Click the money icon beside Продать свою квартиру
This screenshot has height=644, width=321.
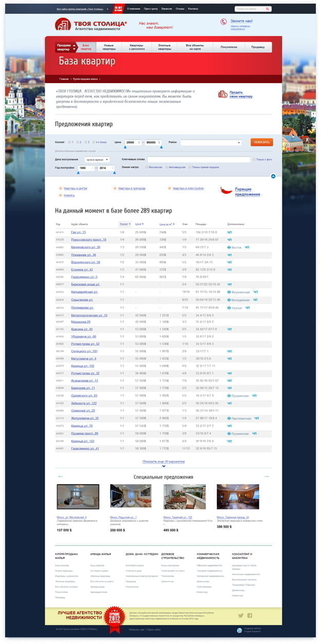click(x=223, y=94)
